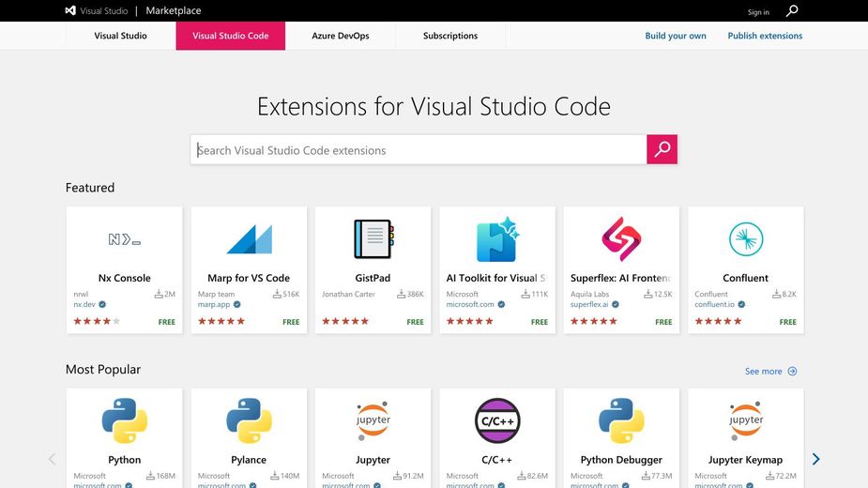Click the pink search magnifier button
This screenshot has width=868, height=488.
(x=662, y=149)
